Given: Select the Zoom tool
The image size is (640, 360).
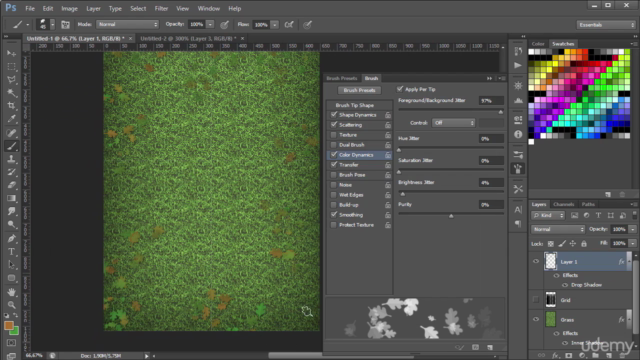Looking at the screenshot, I should 11,305.
